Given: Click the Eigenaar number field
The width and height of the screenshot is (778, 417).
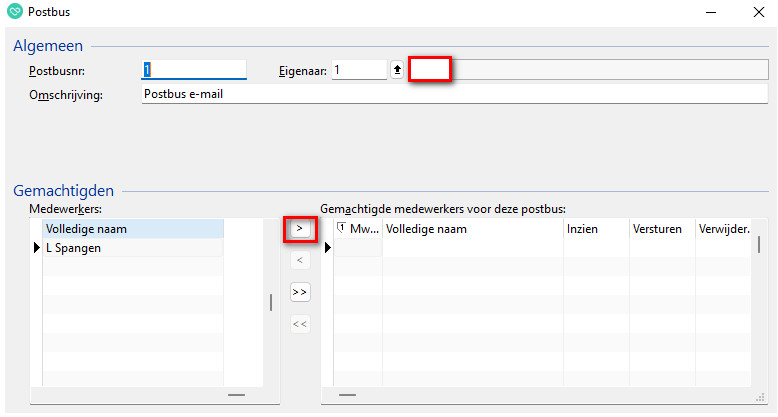Looking at the screenshot, I should 359,70.
